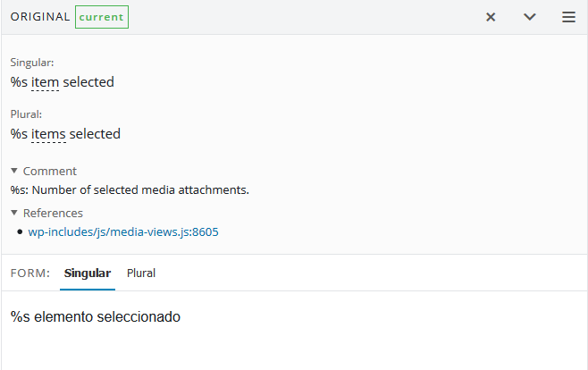Collapse the References section
Screen dimensions: 588x370
46,213
